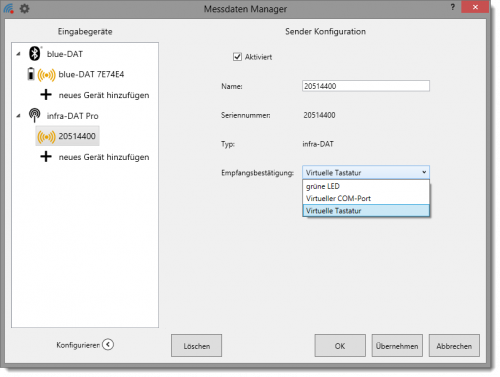Open help via the question mark icon

click(452, 7)
